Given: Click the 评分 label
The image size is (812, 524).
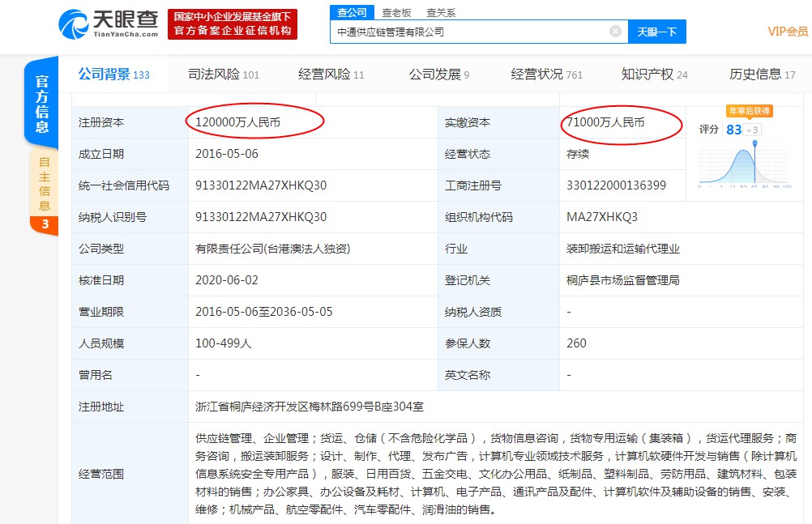Looking at the screenshot, I should click(709, 130).
